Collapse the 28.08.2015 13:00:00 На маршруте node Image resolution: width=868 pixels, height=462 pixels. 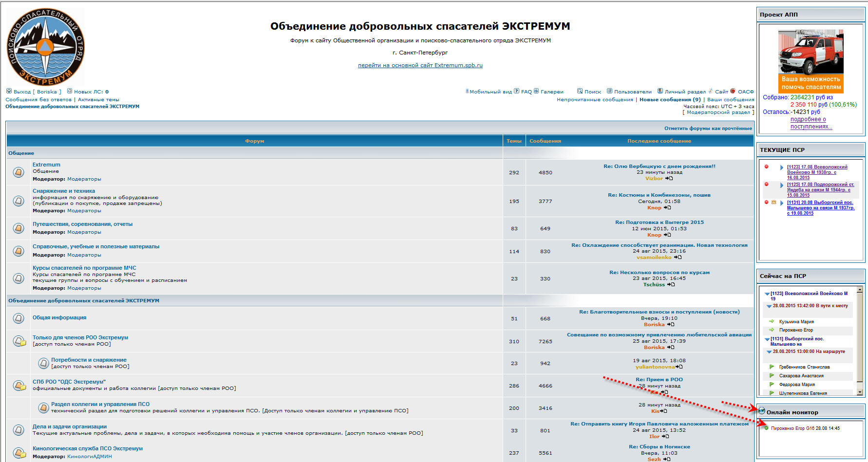769,351
